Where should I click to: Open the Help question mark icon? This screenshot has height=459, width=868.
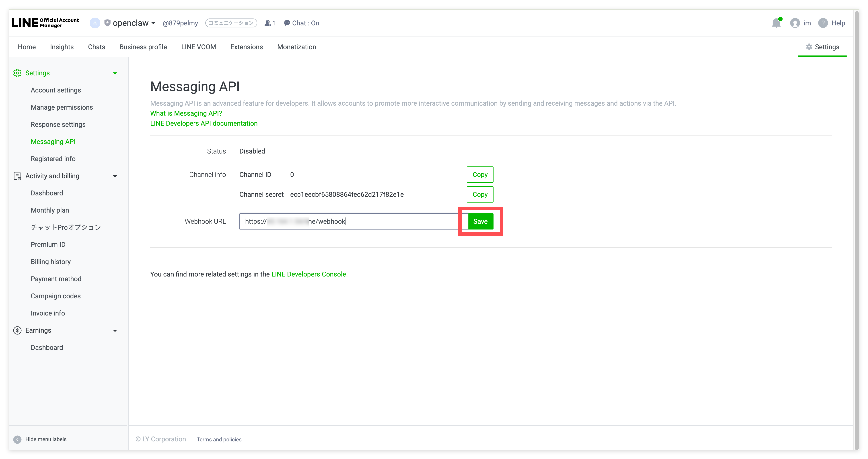point(823,23)
